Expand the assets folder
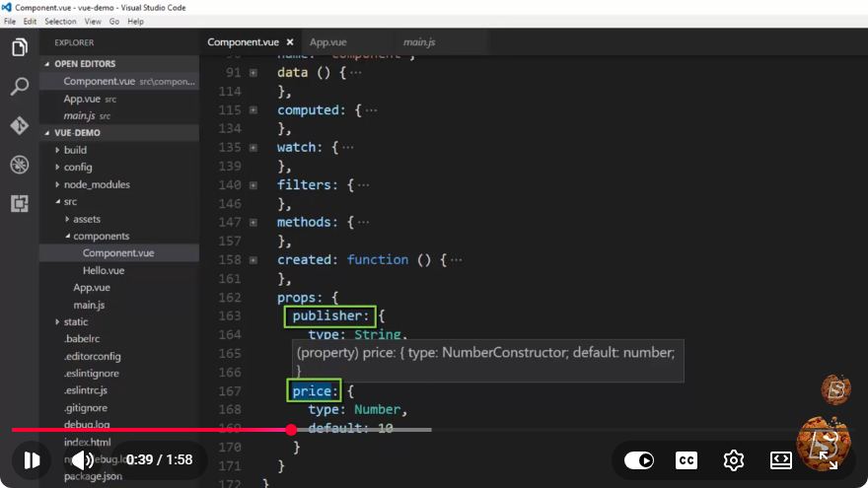Screen dimensions: 868x488 [x=67, y=219]
